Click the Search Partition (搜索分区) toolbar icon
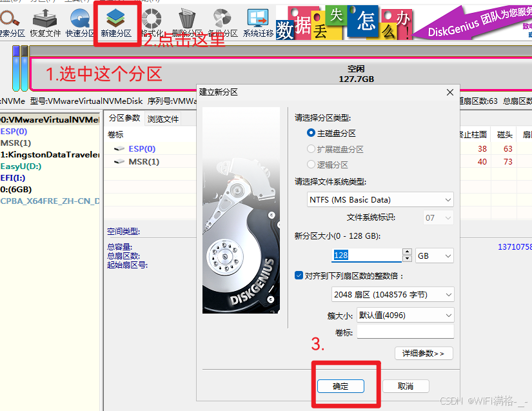Screen dimensions: 532x411 [11, 23]
